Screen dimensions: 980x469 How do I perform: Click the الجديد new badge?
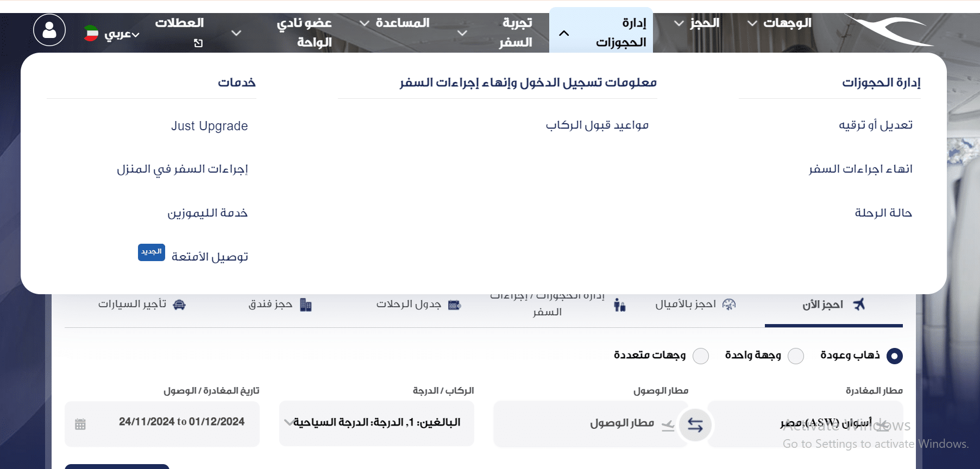(152, 252)
